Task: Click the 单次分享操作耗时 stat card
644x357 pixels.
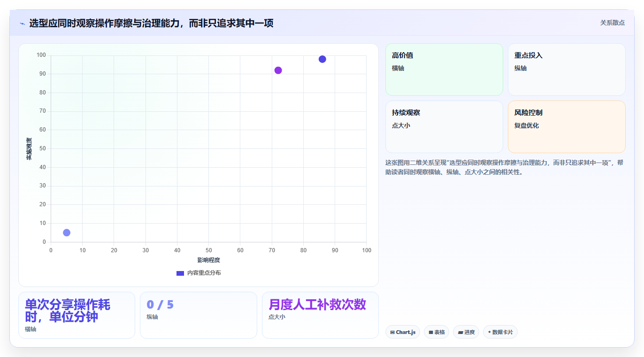Action: (77, 315)
